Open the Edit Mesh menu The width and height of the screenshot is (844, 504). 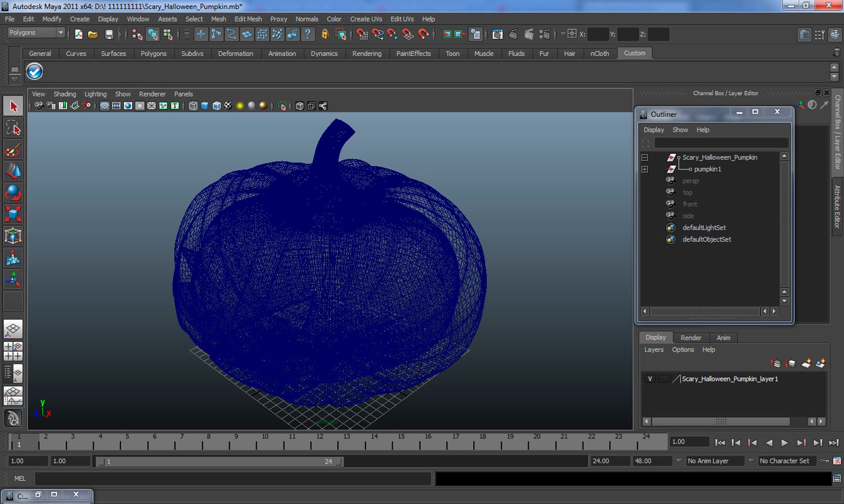tap(248, 19)
